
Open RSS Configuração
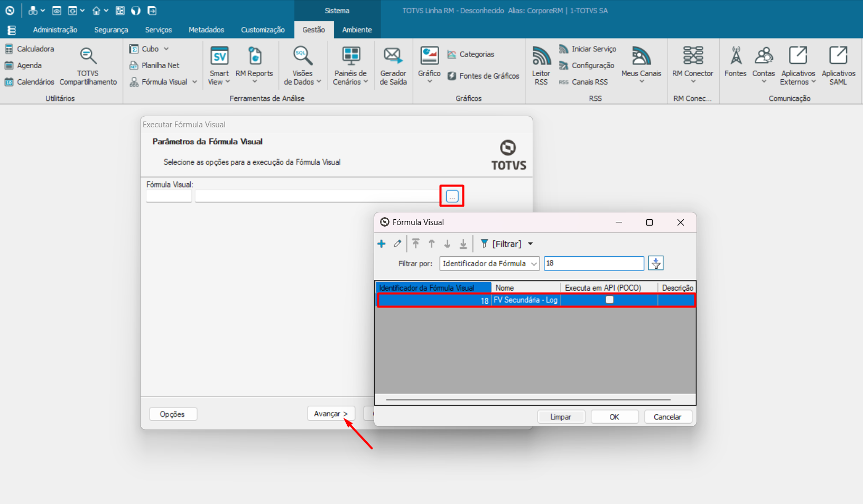pyautogui.click(x=587, y=66)
